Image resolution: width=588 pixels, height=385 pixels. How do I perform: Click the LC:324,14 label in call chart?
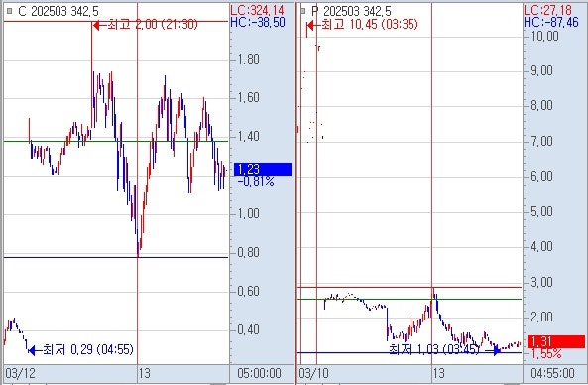coord(257,10)
